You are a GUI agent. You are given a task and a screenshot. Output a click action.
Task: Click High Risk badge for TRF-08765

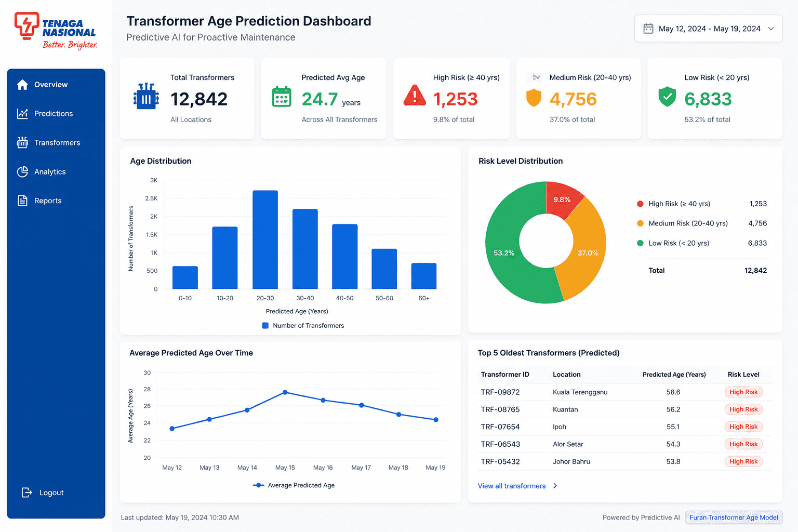coord(743,409)
